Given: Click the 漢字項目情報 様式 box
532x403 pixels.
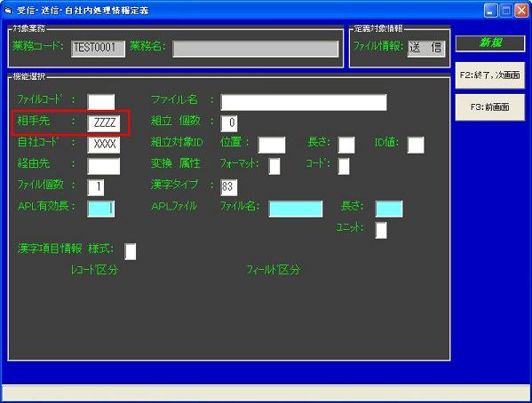Looking at the screenshot, I should click(x=131, y=251).
